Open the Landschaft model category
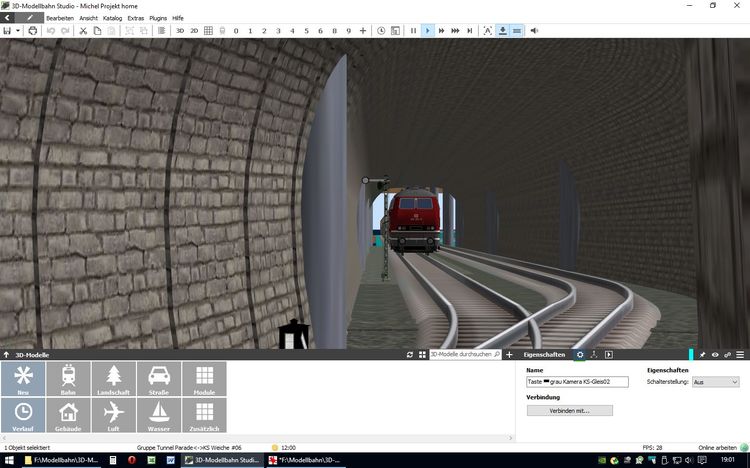750x468 pixels. click(x=113, y=379)
